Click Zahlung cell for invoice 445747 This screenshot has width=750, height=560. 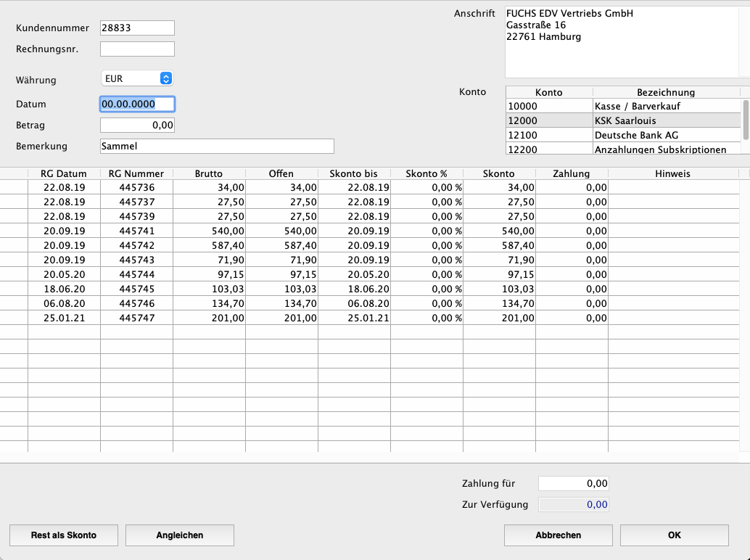click(572, 318)
